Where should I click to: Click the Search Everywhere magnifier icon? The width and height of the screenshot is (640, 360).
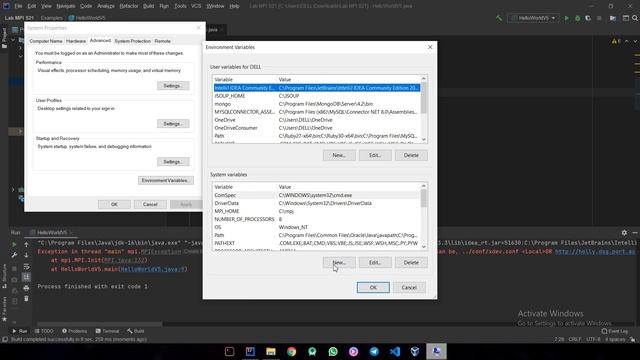coord(635,18)
